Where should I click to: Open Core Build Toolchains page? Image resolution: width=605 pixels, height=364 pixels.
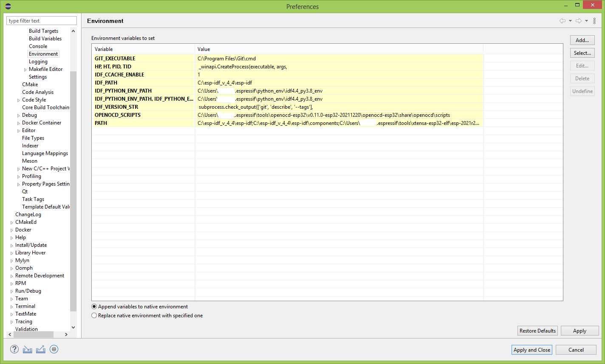(x=45, y=107)
